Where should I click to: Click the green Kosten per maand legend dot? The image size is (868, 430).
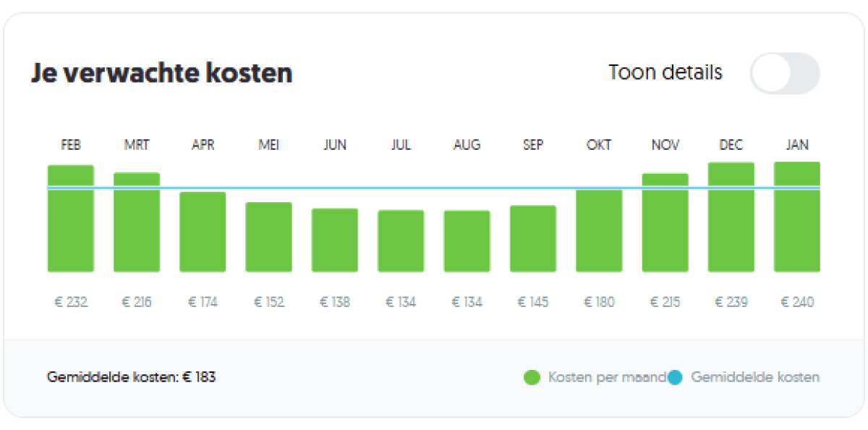[532, 377]
